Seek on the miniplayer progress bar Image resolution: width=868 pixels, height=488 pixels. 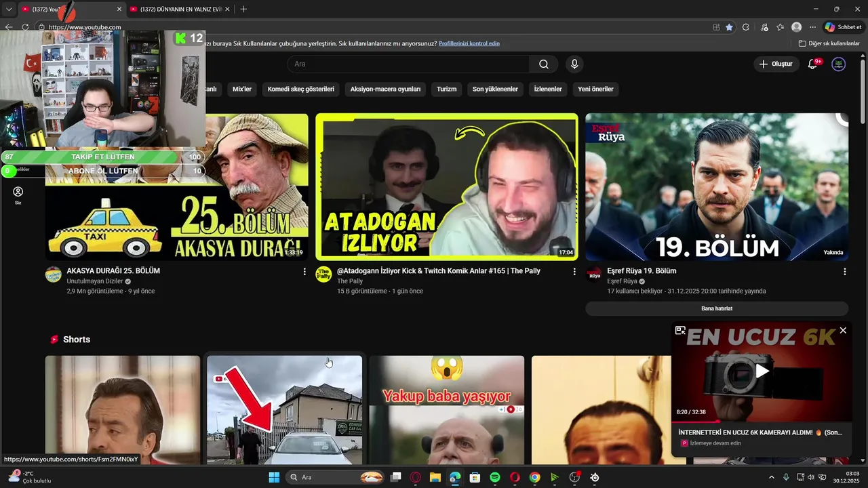[762, 422]
